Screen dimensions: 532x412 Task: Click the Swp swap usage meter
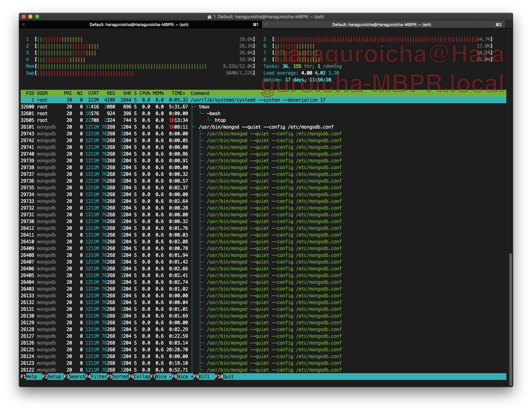click(x=140, y=73)
